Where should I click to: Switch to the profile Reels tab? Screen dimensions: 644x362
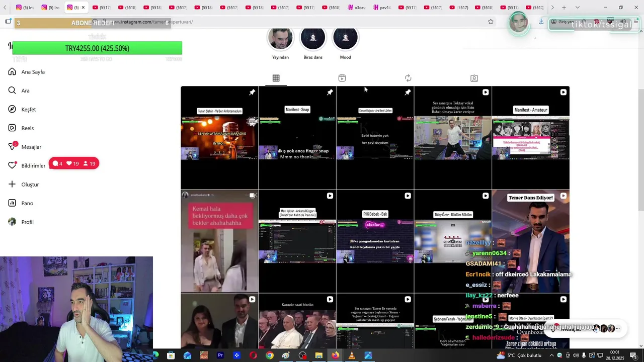coord(342,78)
